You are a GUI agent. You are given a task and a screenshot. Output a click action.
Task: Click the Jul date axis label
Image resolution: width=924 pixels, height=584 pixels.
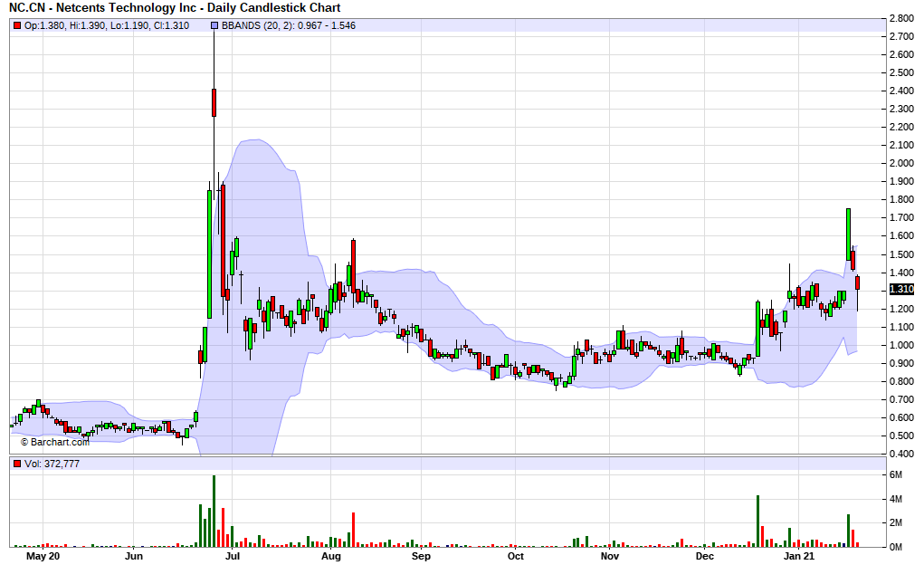point(233,556)
